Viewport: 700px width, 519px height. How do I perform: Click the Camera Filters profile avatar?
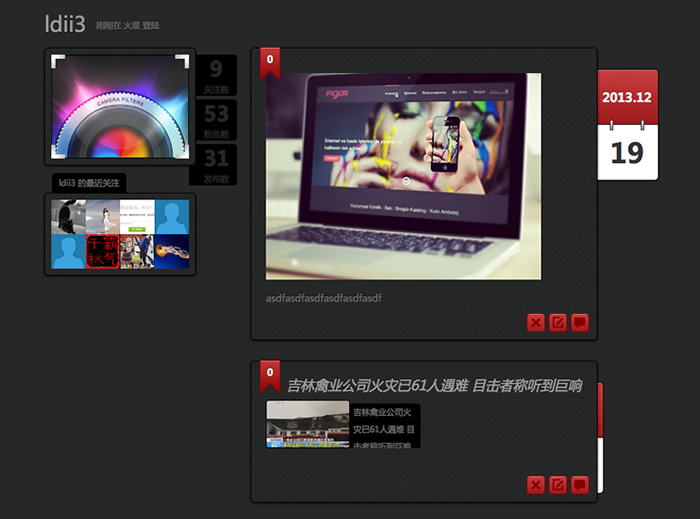click(x=120, y=106)
